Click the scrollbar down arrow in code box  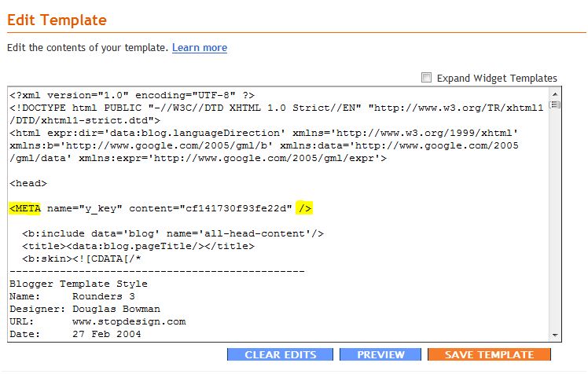point(555,335)
